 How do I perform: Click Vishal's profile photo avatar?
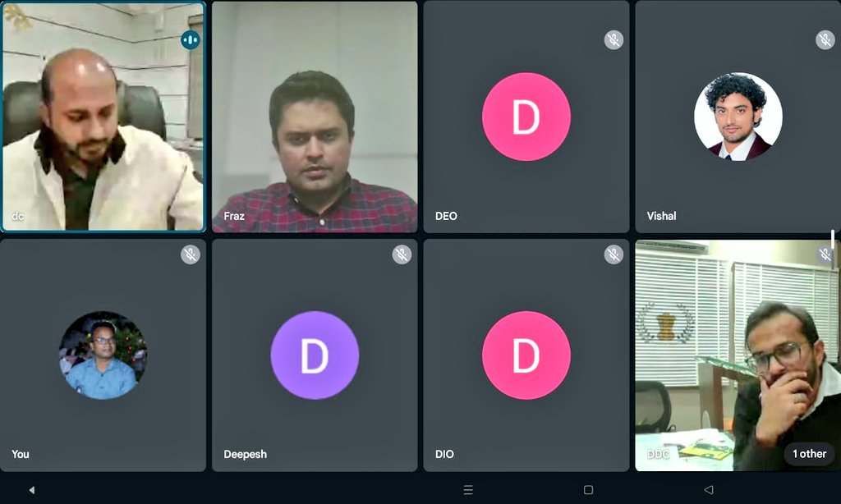(738, 117)
